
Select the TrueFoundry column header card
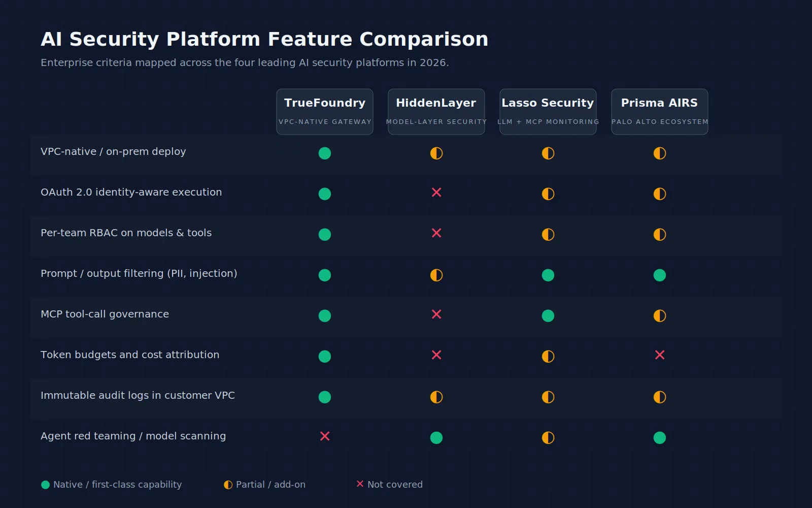(325, 112)
